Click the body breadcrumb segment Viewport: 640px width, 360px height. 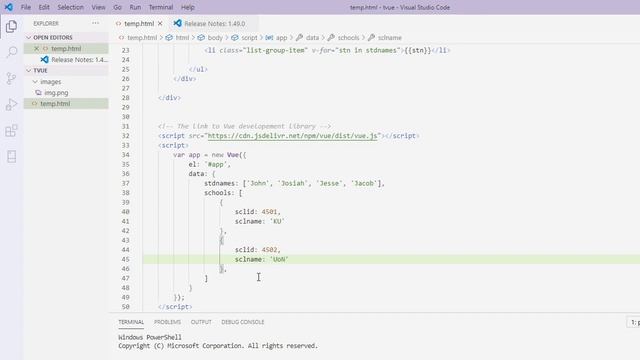(215, 38)
